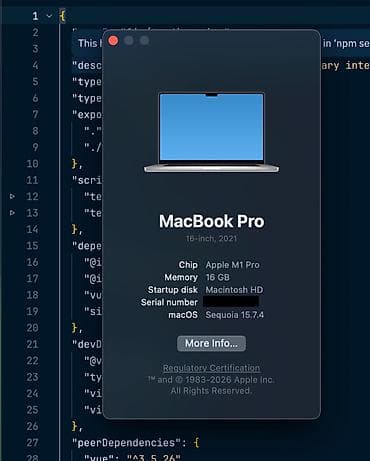Click the Startup disk label
Screen dimensions: 370x461
click(173, 290)
